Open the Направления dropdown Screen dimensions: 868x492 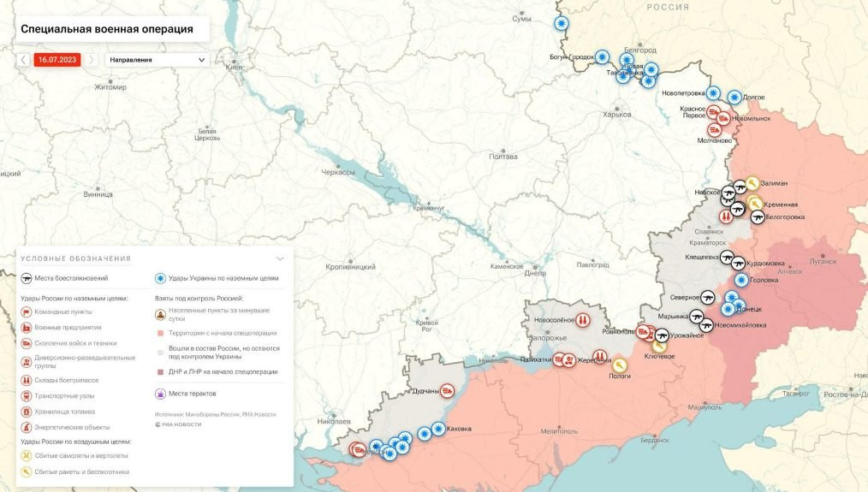(x=157, y=60)
